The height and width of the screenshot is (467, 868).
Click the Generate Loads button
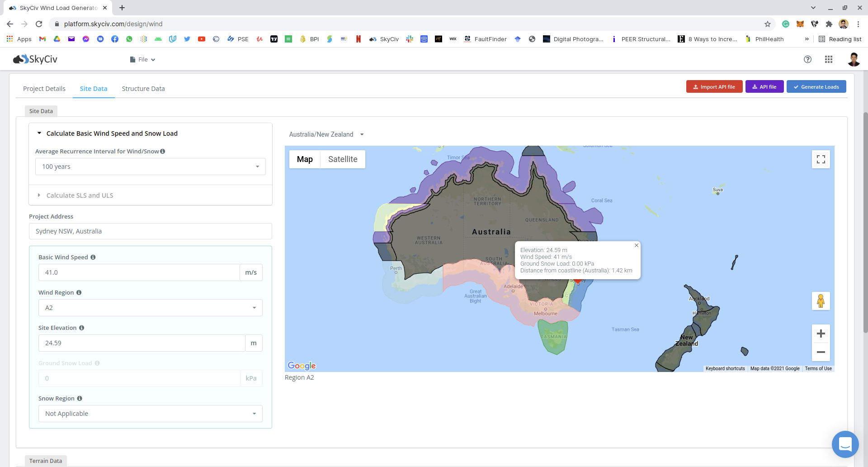[816, 87]
